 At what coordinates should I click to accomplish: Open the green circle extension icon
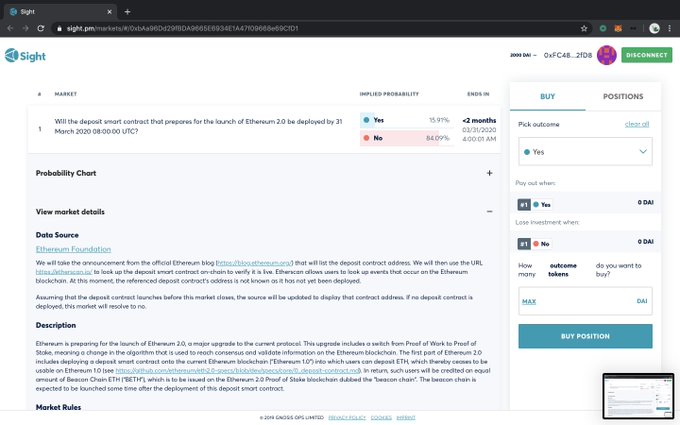[603, 28]
